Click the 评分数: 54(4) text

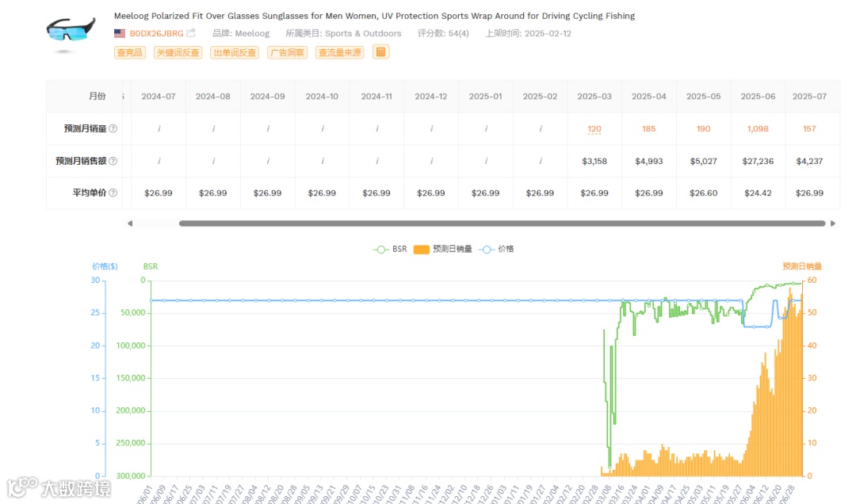pos(443,33)
